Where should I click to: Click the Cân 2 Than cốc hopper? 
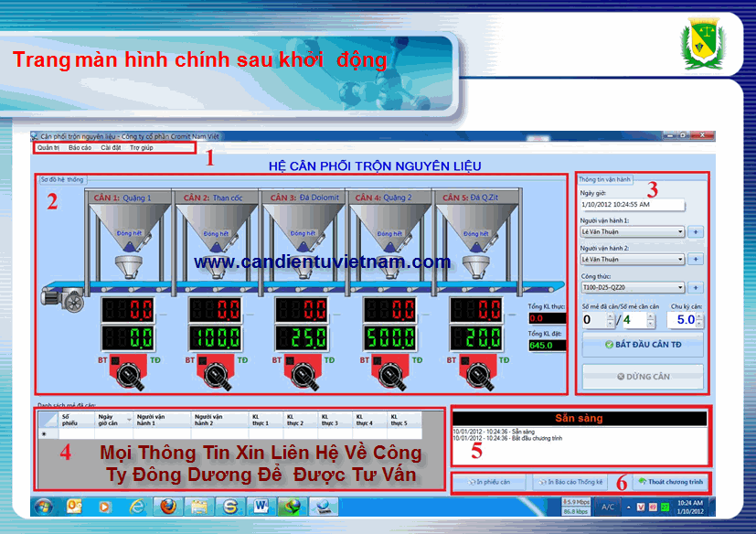[x=216, y=228]
